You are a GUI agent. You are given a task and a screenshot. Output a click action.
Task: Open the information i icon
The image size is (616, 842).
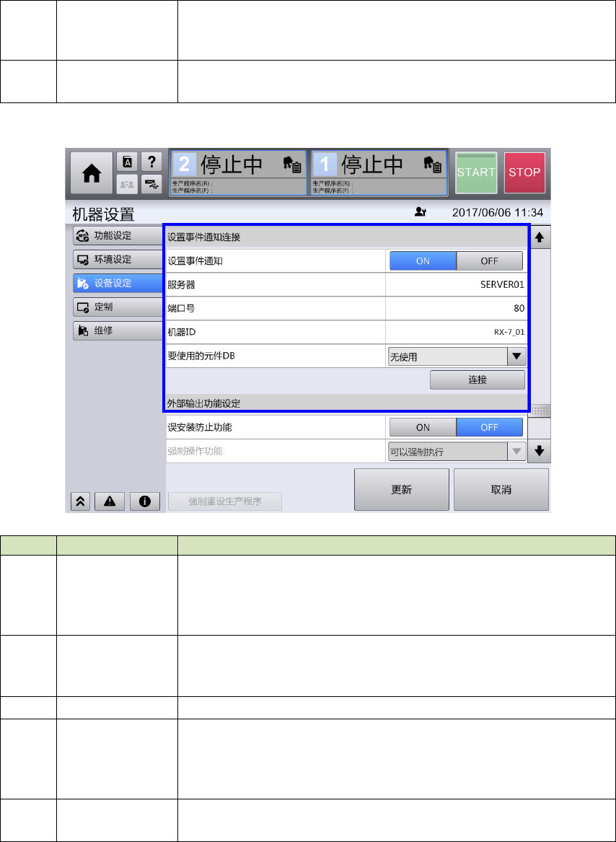click(144, 501)
